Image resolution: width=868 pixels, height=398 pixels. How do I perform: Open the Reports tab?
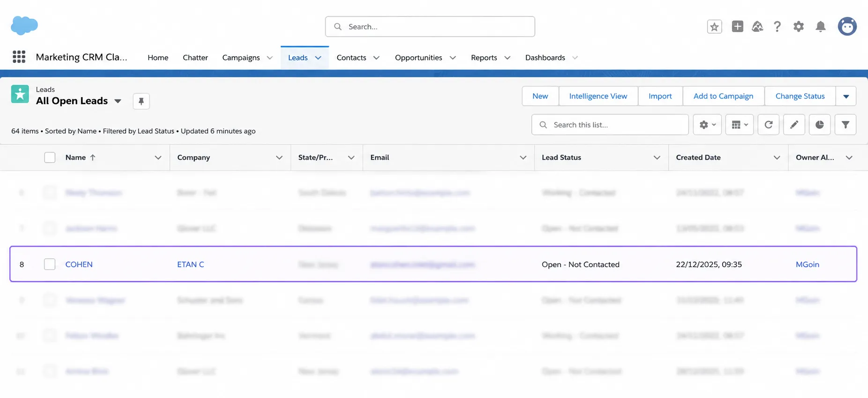[x=484, y=58]
